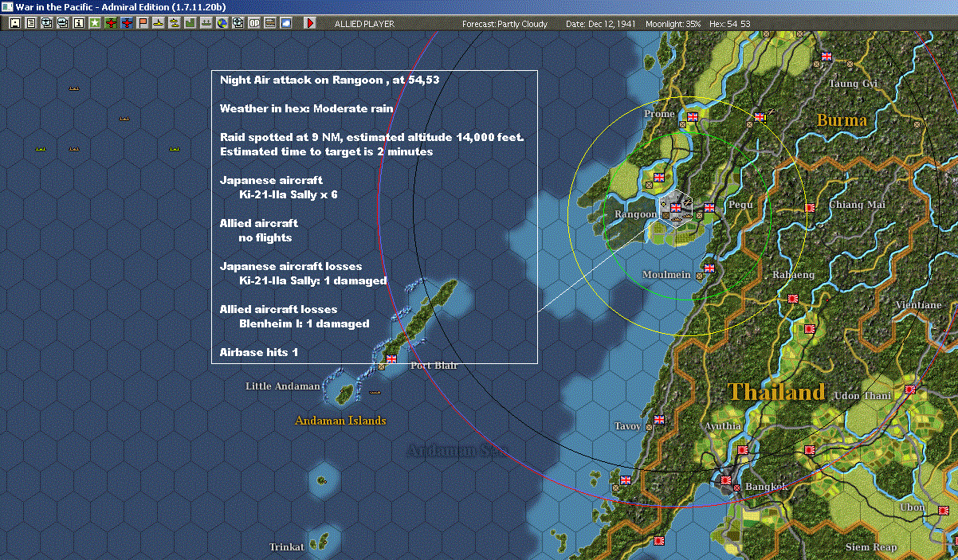Click the orange flag toolbar icon
Viewport: 958px width, 560px height.
(x=142, y=23)
